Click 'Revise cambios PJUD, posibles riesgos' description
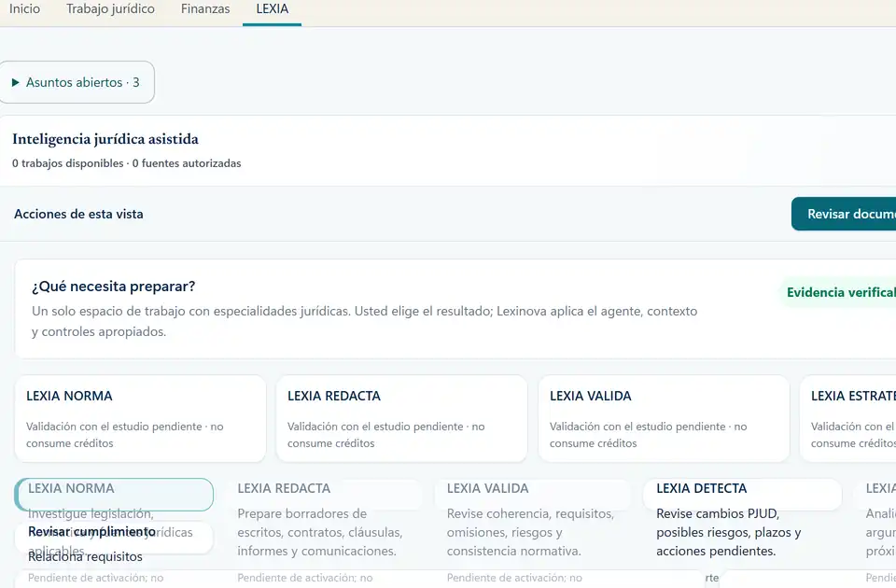 (729, 532)
